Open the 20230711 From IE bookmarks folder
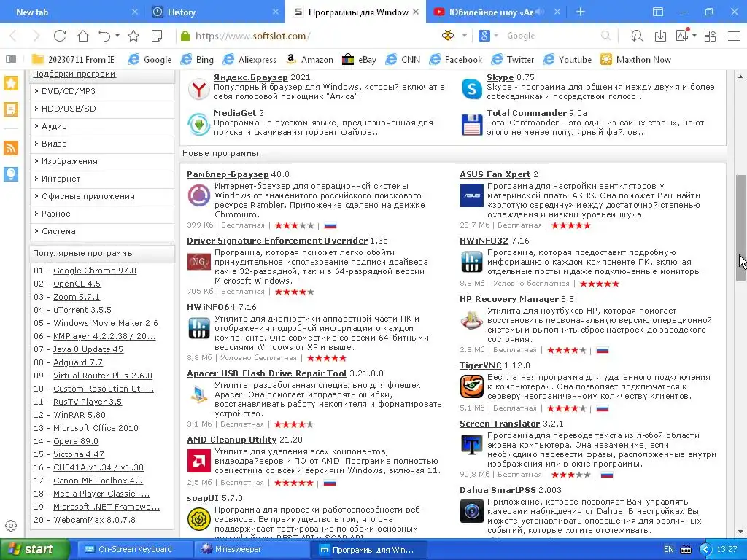This screenshot has width=747, height=560. tap(74, 60)
